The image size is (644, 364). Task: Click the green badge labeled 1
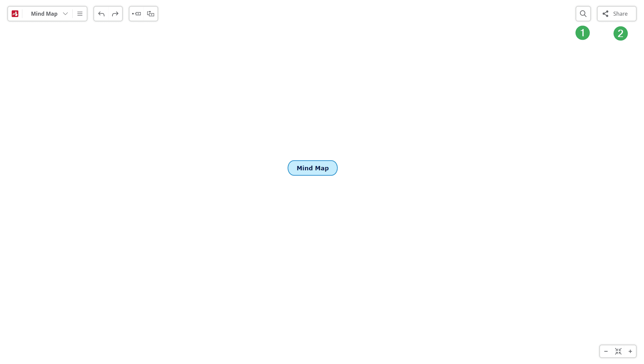click(583, 33)
